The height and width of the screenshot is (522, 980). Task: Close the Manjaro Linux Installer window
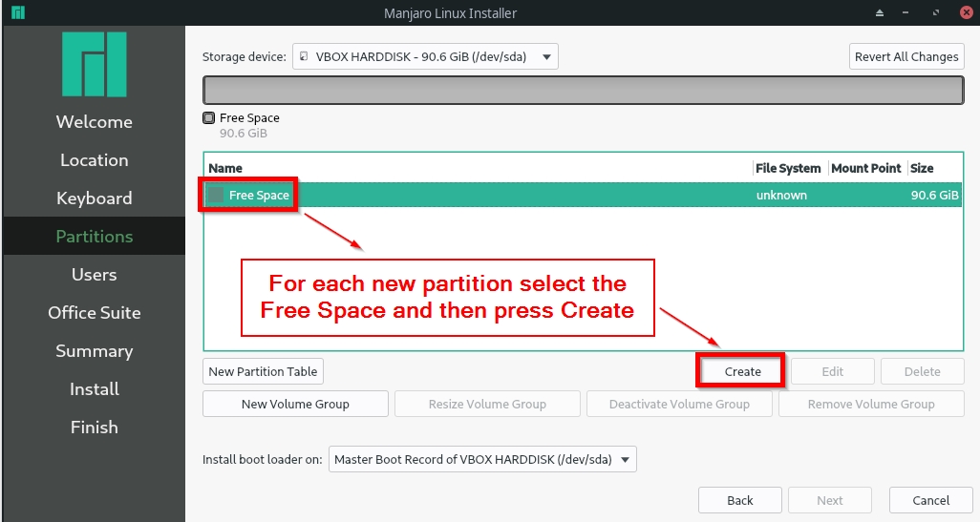click(967, 12)
